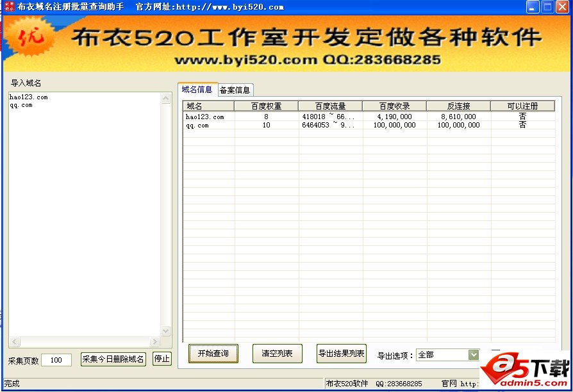This screenshot has width=573, height=392.
Task: Click the 百度流量 column header
Action: (x=330, y=106)
